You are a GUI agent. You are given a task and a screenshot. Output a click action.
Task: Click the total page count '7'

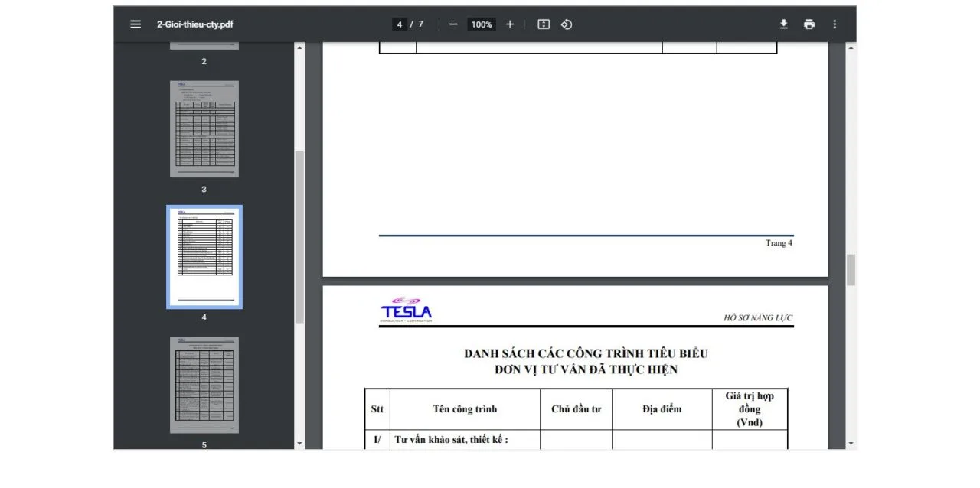pyautogui.click(x=420, y=24)
